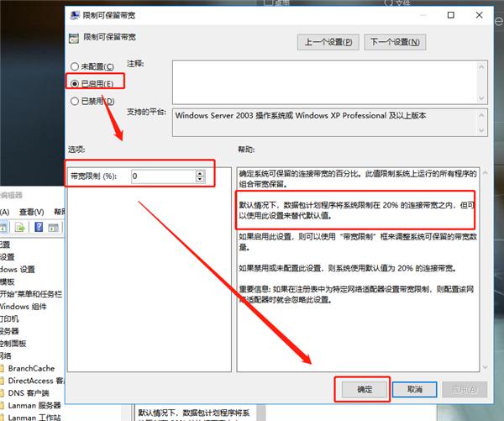Click the supported platform Windows Server 2003 text
This screenshot has width=504, height=421.
[301, 115]
